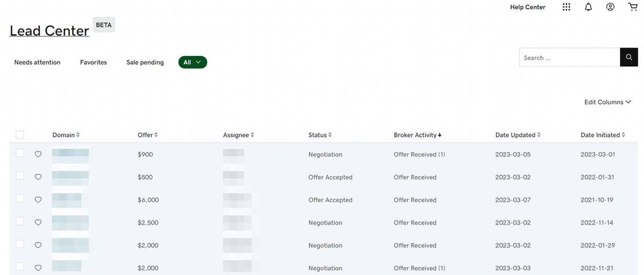Check the box for the $500 offer row
Viewport: 644px width, 275px height.
coord(20,176)
